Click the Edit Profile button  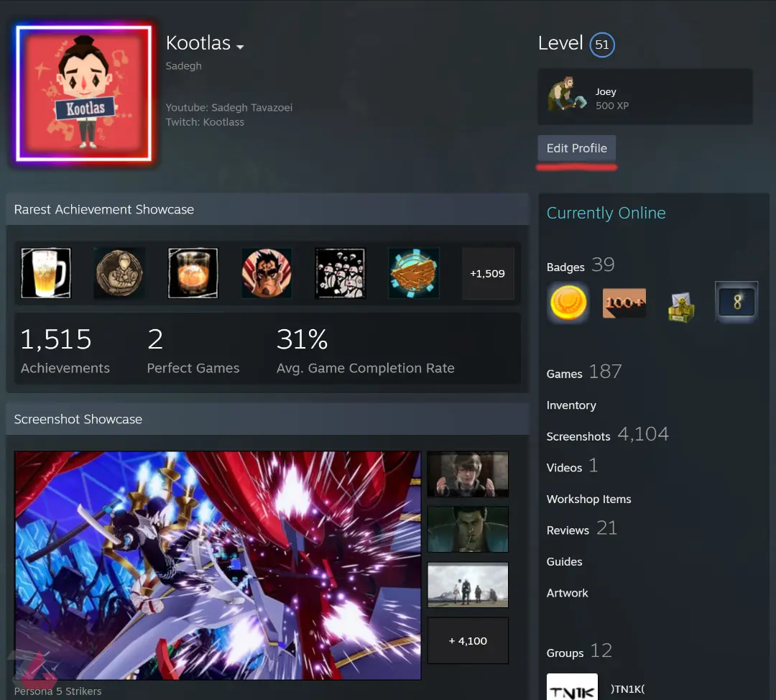576,148
